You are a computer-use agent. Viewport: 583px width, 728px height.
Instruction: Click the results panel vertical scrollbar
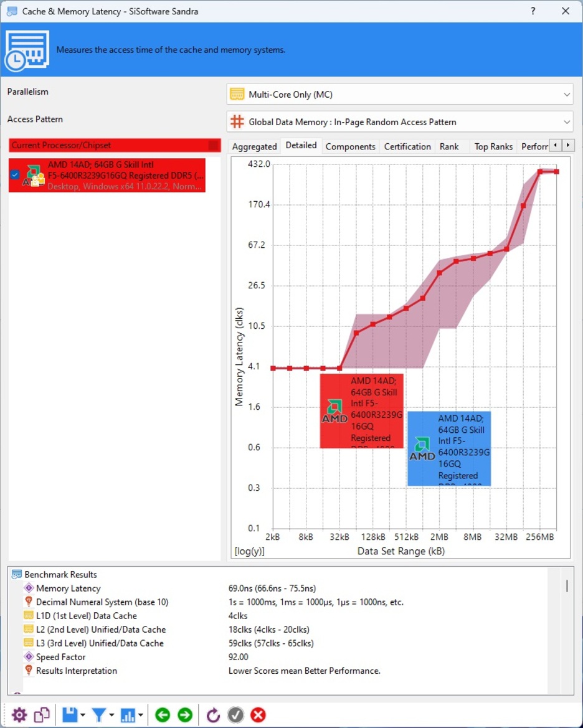point(567,585)
